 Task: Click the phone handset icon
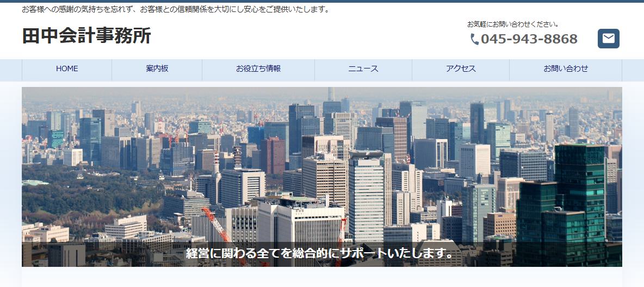tap(474, 39)
